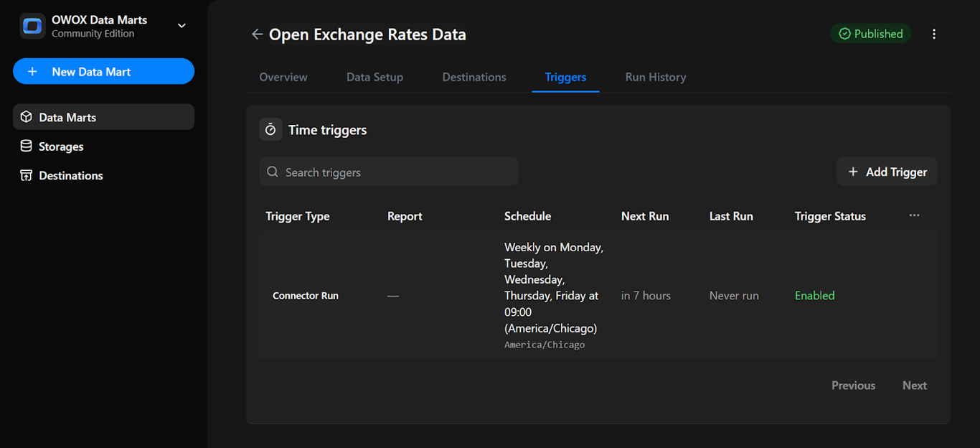The image size is (980, 448).
Task: Click the Time triggers stopwatch icon
Action: (270, 129)
